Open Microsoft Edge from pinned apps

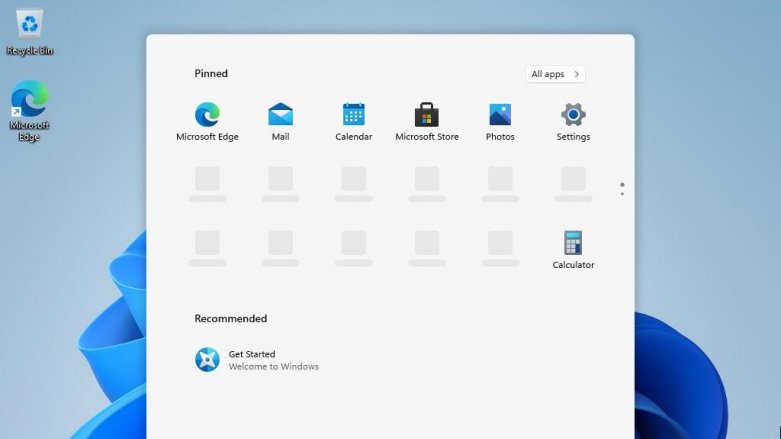[x=207, y=122]
